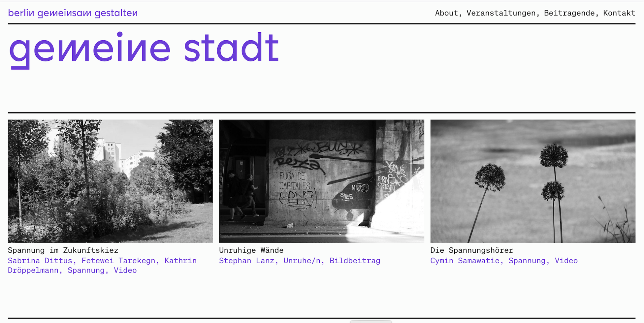
Task: Navigate to the Kontakt page
Action: tap(619, 13)
